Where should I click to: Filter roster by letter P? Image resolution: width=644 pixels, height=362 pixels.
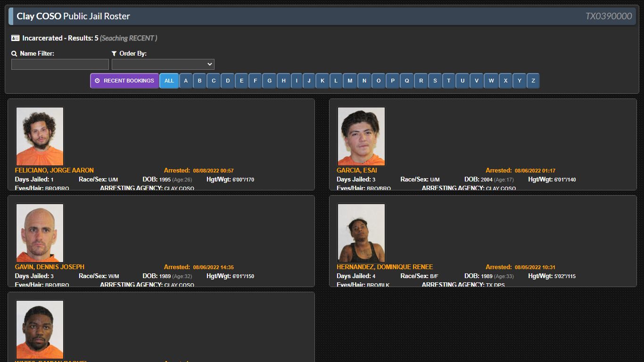[x=393, y=81]
